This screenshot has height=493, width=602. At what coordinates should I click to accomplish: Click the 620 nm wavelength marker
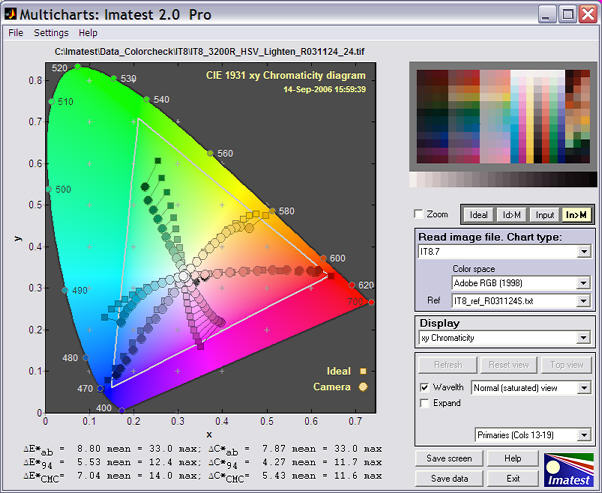click(352, 285)
